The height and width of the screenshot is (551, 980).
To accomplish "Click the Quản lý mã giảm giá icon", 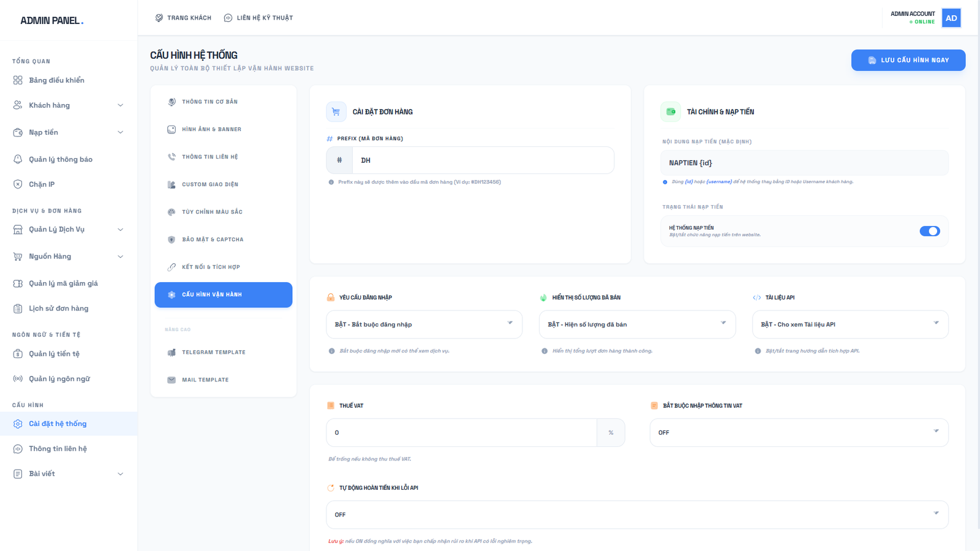I will 18,283.
